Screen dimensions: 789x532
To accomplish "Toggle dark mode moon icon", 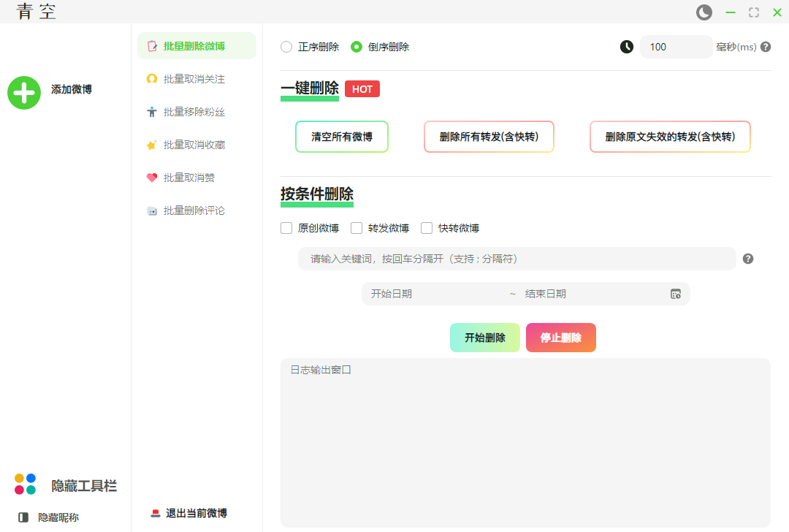I will click(704, 12).
